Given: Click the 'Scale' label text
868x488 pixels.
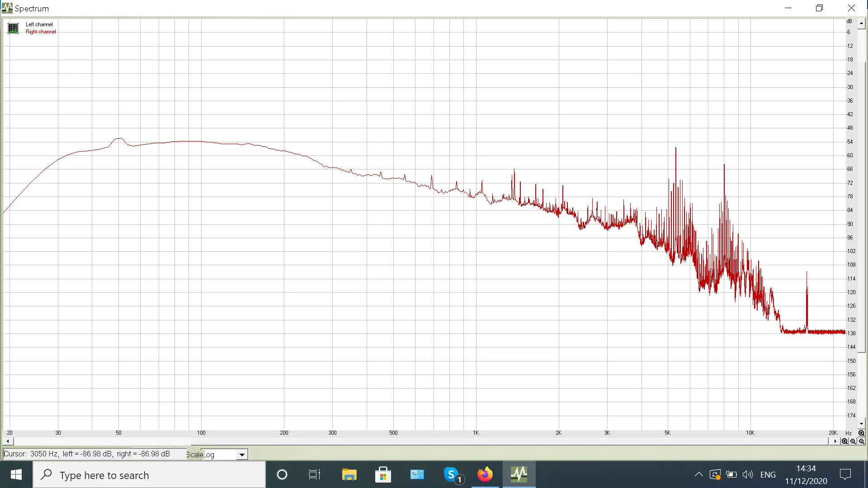Looking at the screenshot, I should coord(195,455).
